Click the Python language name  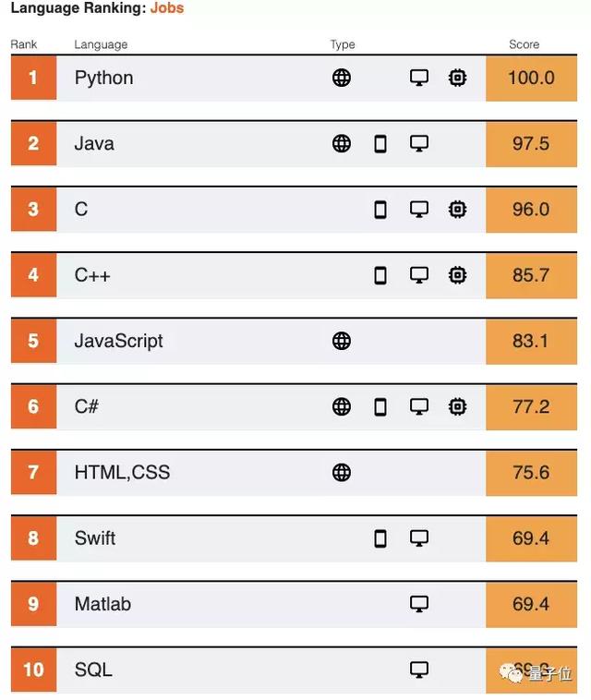103,78
